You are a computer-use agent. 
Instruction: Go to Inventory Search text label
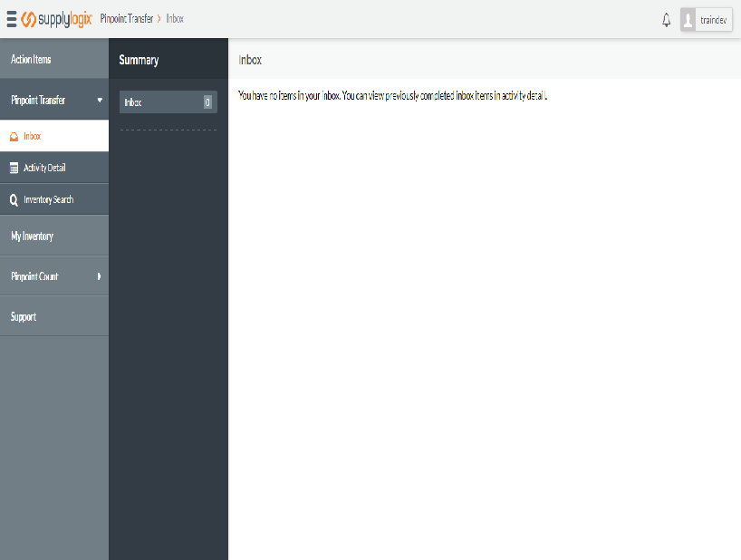(49, 199)
